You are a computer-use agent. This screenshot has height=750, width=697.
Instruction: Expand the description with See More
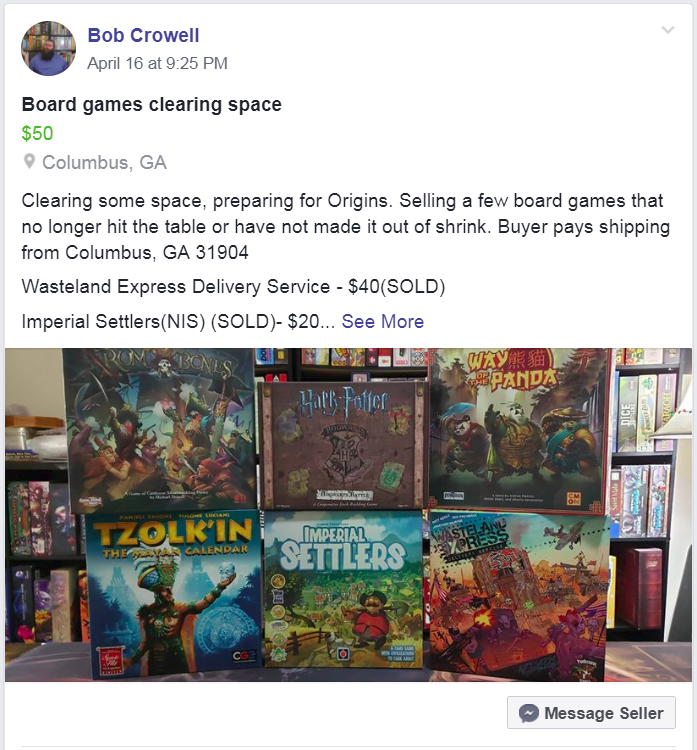click(x=382, y=321)
